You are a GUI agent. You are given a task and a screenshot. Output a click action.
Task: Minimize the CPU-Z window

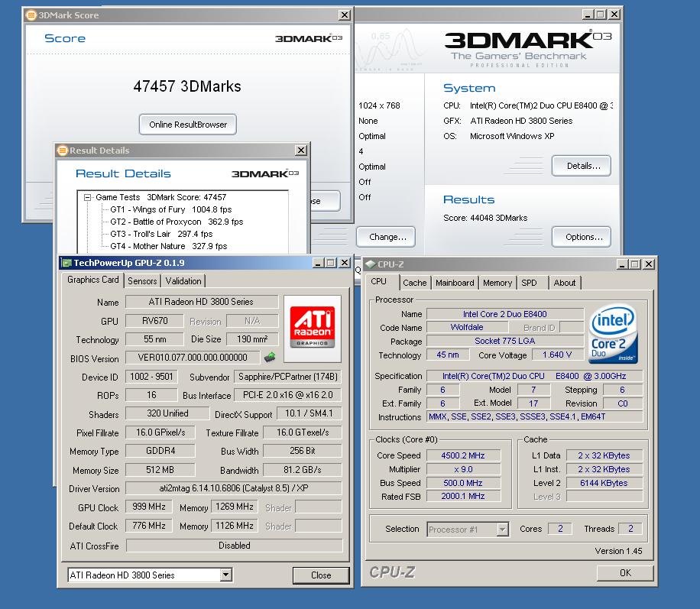click(622, 264)
